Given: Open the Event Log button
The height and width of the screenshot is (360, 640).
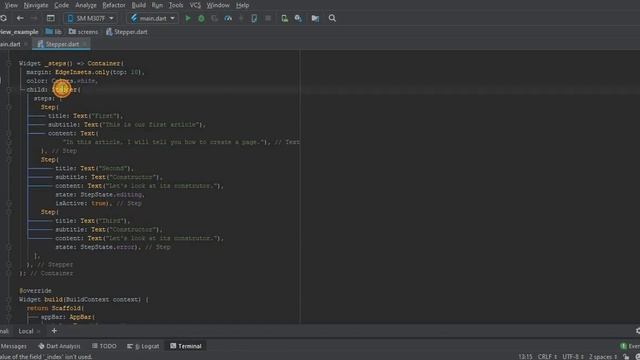Looking at the screenshot, I should 630,346.
